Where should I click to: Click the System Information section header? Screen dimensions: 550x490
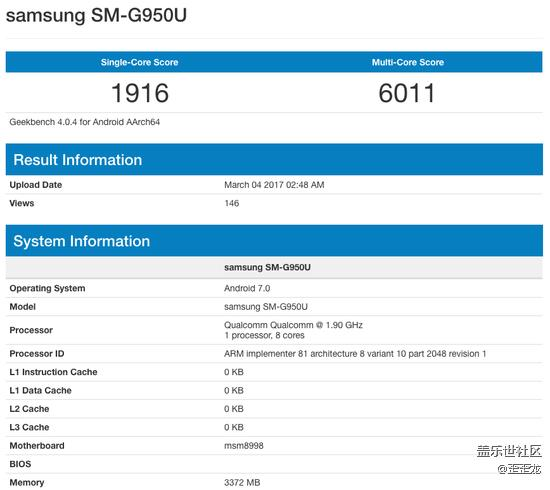point(274,241)
